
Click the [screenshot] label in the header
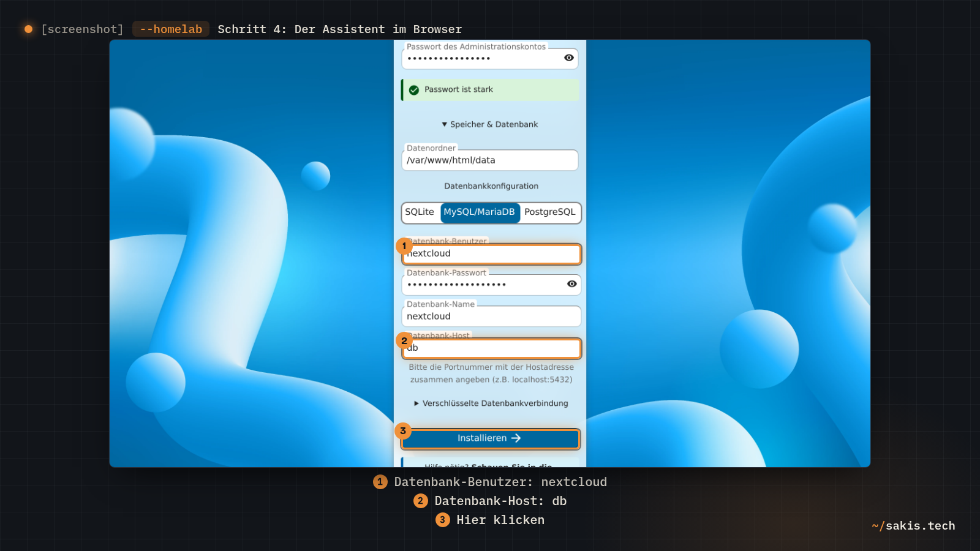[82, 29]
